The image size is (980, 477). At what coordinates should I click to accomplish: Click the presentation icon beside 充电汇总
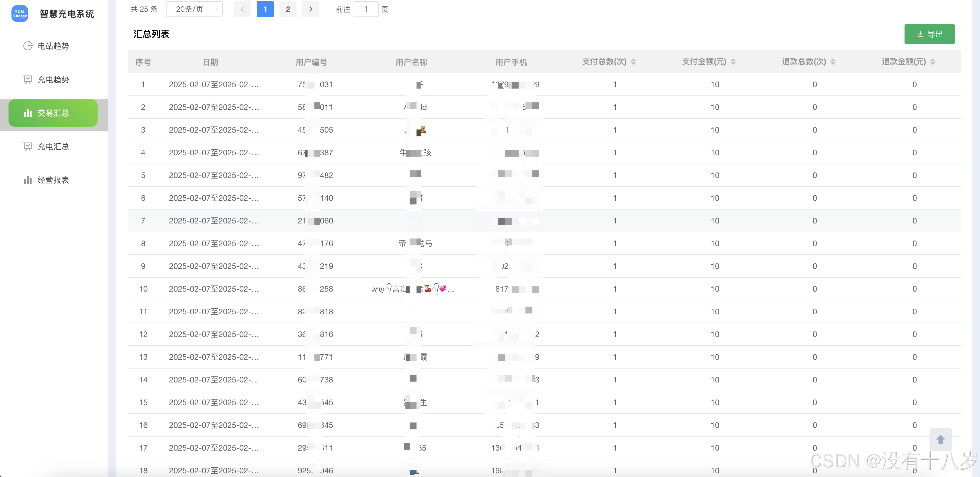pyautogui.click(x=28, y=147)
